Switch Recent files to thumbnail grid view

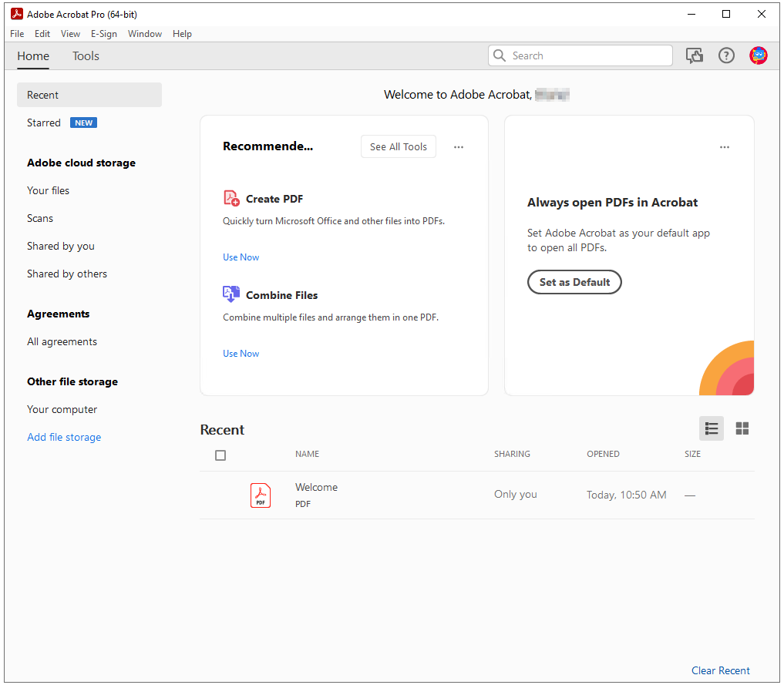click(742, 428)
